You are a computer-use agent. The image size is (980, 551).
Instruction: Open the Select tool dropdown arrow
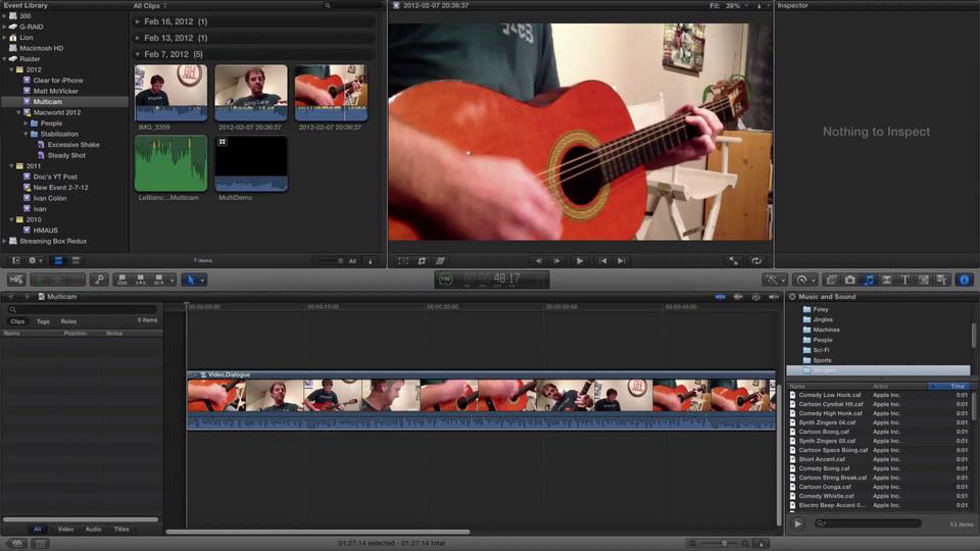pos(202,280)
